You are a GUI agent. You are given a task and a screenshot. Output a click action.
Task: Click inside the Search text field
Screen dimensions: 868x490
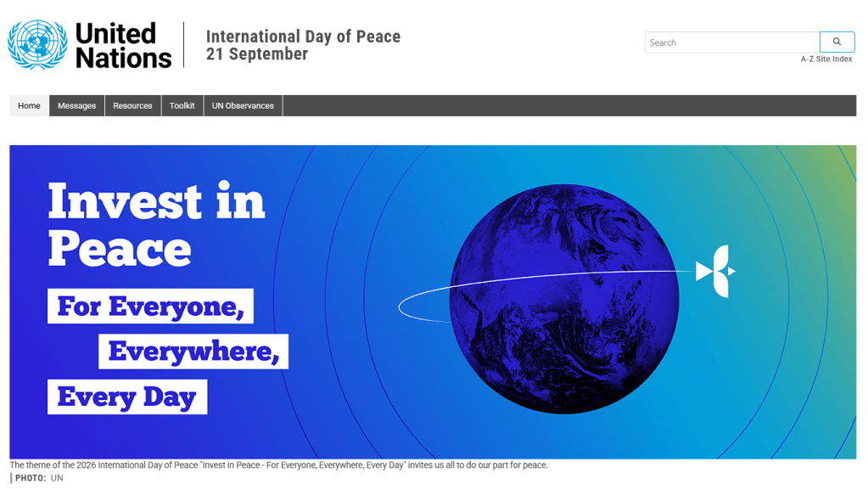(732, 42)
